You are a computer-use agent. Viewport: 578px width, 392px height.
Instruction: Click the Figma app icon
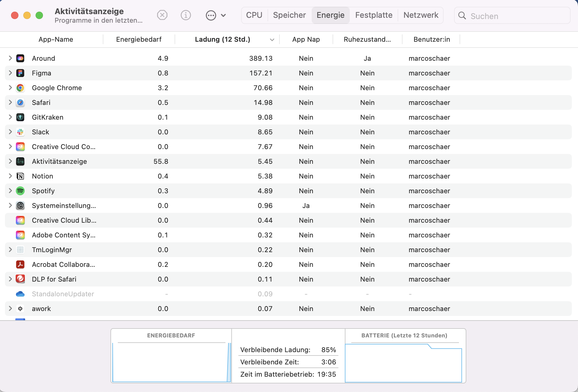tap(20, 73)
